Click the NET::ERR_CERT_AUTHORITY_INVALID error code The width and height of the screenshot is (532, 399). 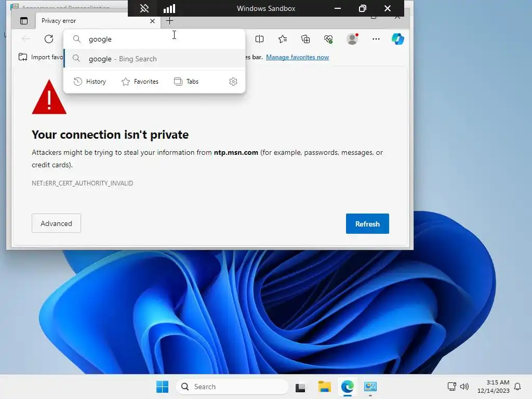tap(83, 183)
